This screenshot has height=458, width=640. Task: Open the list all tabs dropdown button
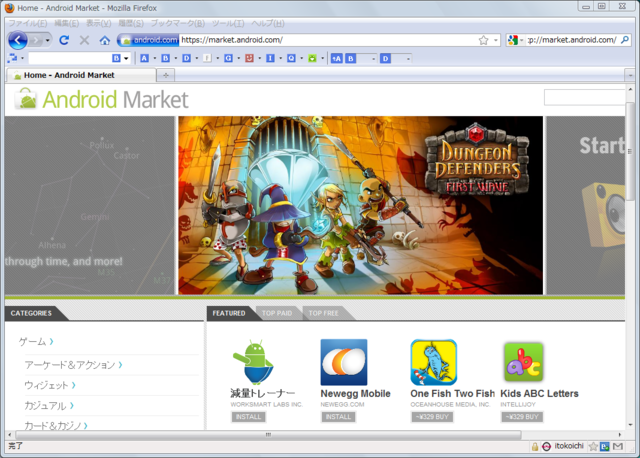point(630,75)
